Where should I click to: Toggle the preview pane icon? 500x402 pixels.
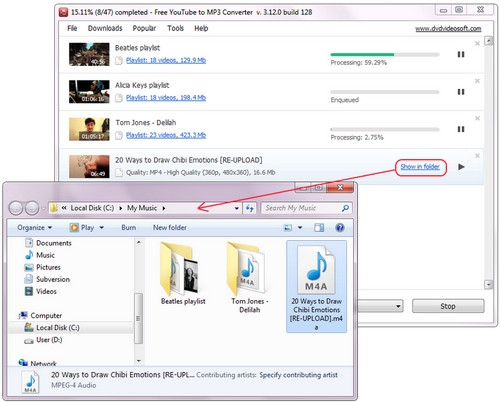tap(319, 228)
